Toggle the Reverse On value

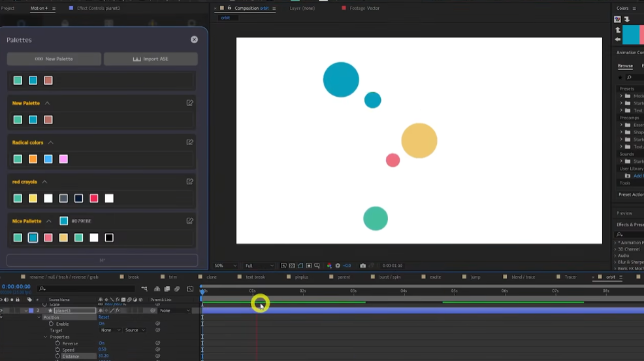coord(101,343)
